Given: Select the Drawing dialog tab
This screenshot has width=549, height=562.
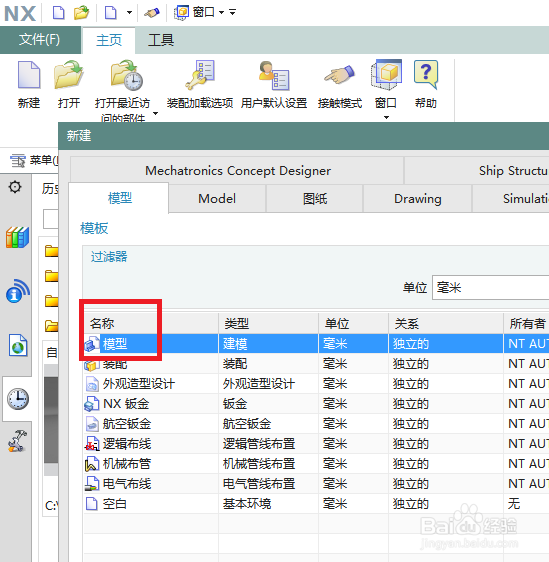Looking at the screenshot, I should point(417,199).
